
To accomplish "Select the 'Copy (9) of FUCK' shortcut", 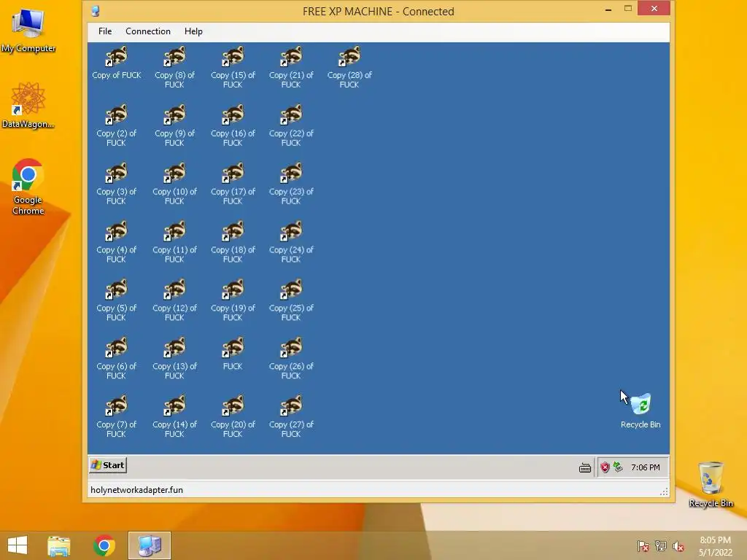I will pyautogui.click(x=175, y=125).
